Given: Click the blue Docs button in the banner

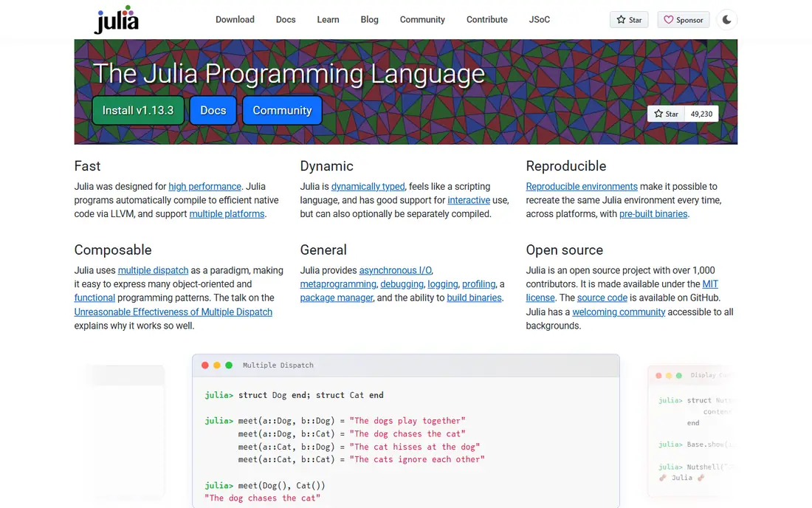Looking at the screenshot, I should tap(213, 110).
